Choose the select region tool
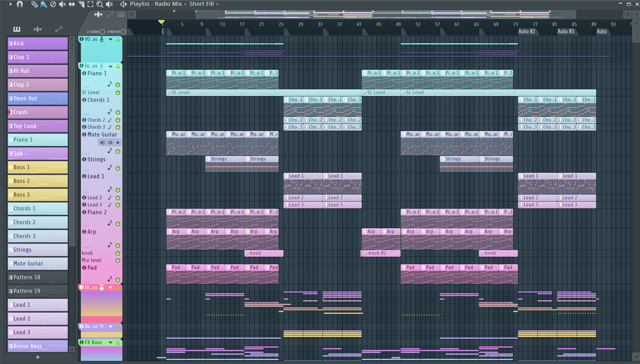Image resolution: width=640 pixels, height=364 pixels. click(90, 4)
